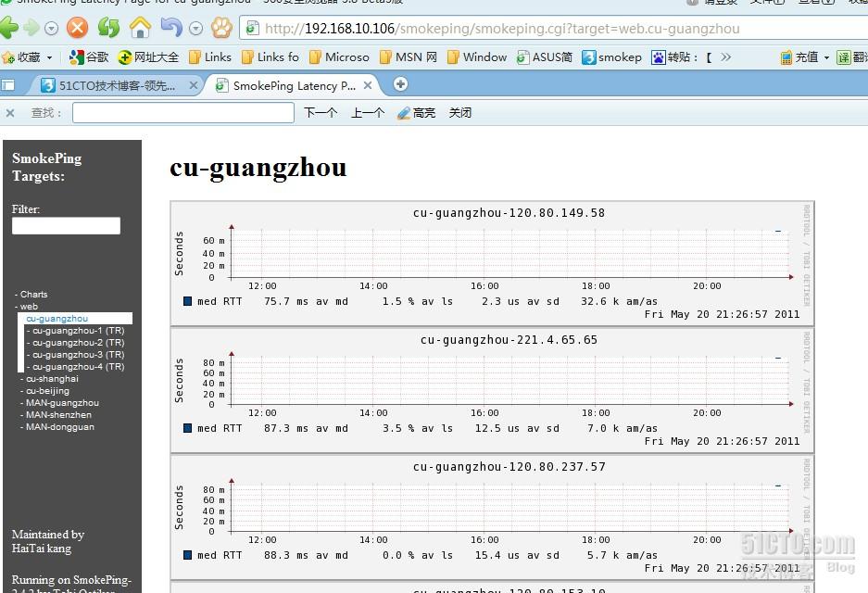Click the paw print icon in toolbar
The height and width of the screenshot is (593, 868).
click(x=222, y=28)
